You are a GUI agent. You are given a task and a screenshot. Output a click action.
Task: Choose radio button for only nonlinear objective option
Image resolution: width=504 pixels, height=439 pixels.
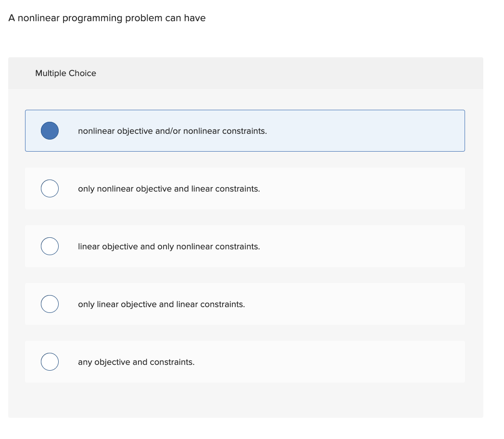click(x=50, y=189)
